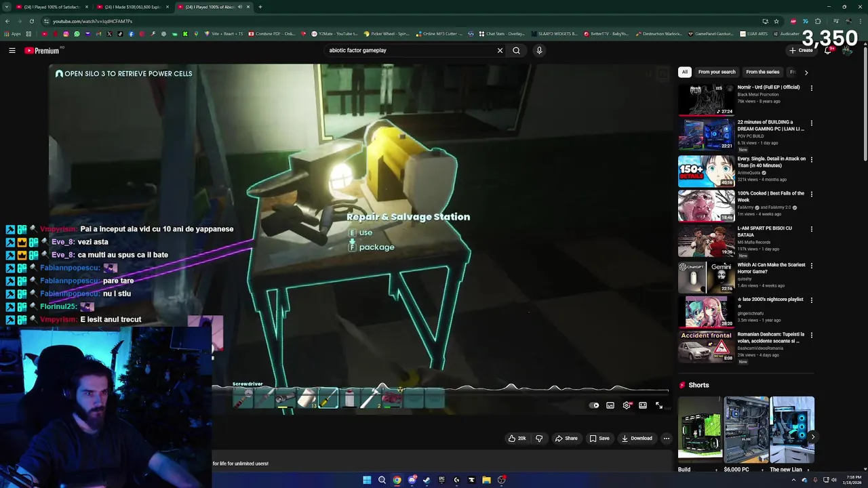Open the player settings gear
The height and width of the screenshot is (488, 868).
[x=627, y=405]
